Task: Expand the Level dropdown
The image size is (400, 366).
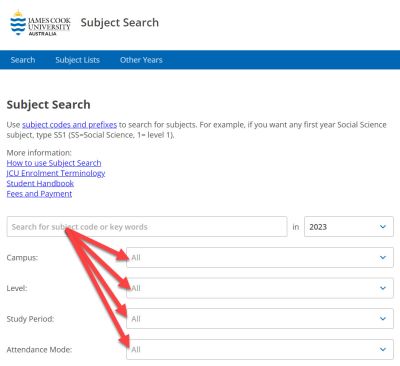Action: (260, 288)
